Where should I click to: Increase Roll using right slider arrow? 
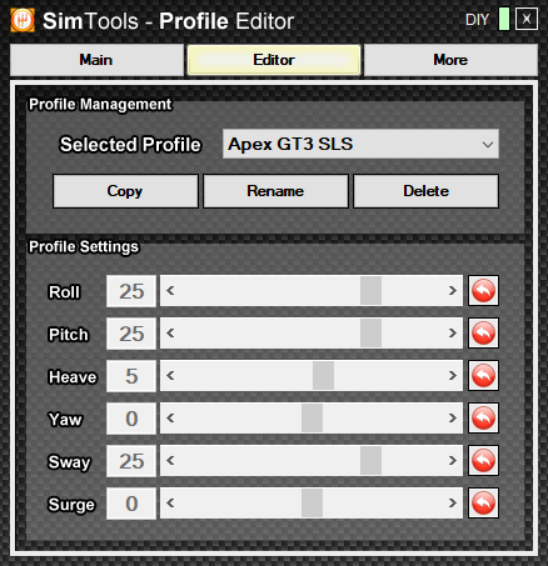(452, 291)
